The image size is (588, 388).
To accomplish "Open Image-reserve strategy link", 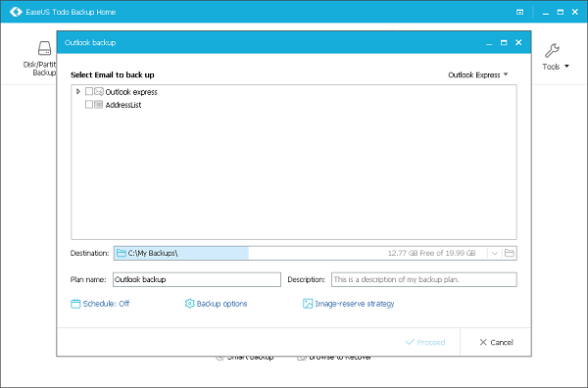I will pyautogui.click(x=355, y=304).
